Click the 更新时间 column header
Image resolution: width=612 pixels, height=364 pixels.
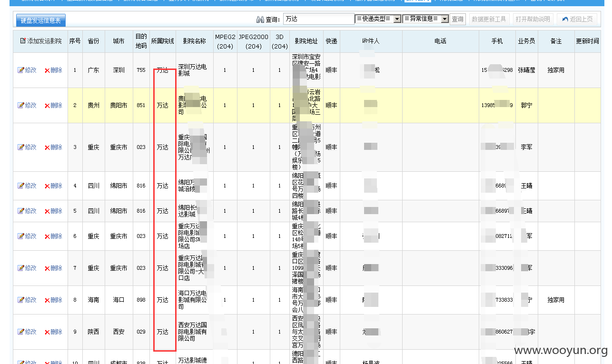click(587, 41)
